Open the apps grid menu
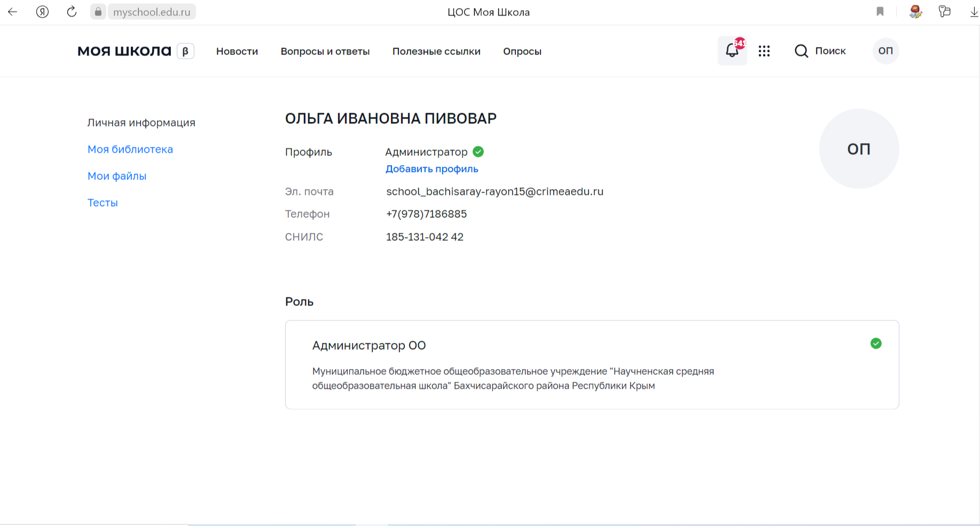 [764, 51]
